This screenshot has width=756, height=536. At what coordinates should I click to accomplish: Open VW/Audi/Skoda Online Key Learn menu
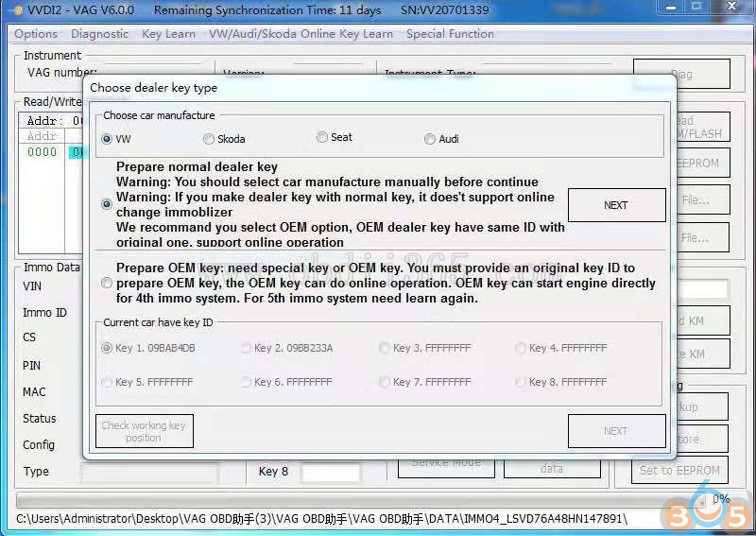301,34
